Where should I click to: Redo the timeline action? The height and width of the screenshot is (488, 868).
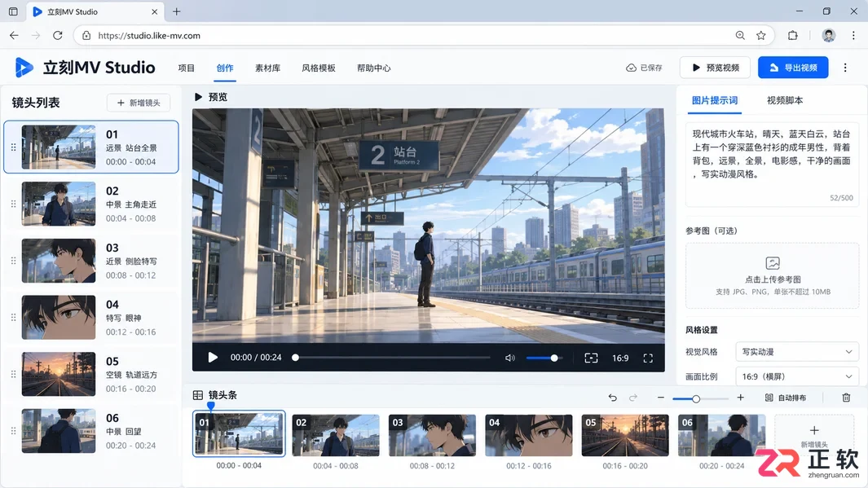tap(633, 398)
